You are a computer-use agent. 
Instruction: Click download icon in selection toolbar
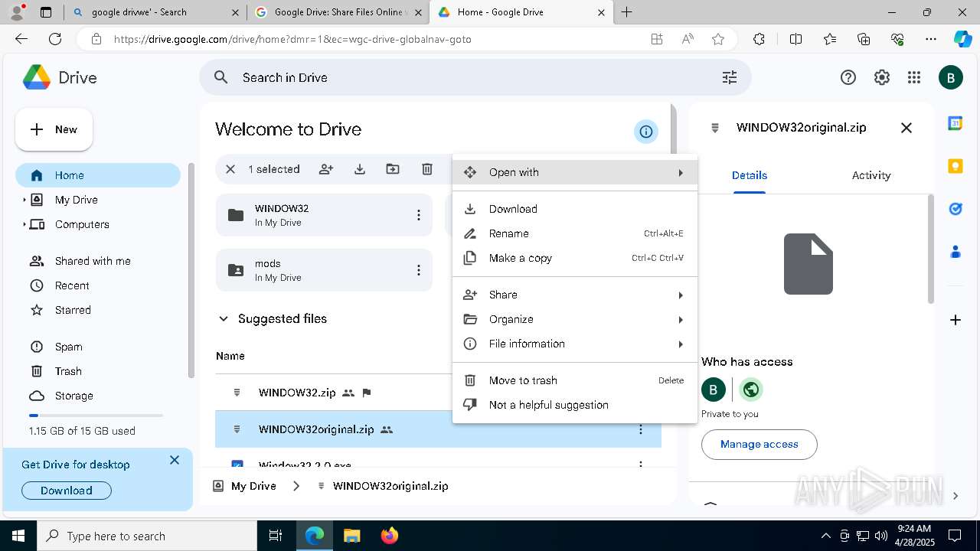[360, 169]
